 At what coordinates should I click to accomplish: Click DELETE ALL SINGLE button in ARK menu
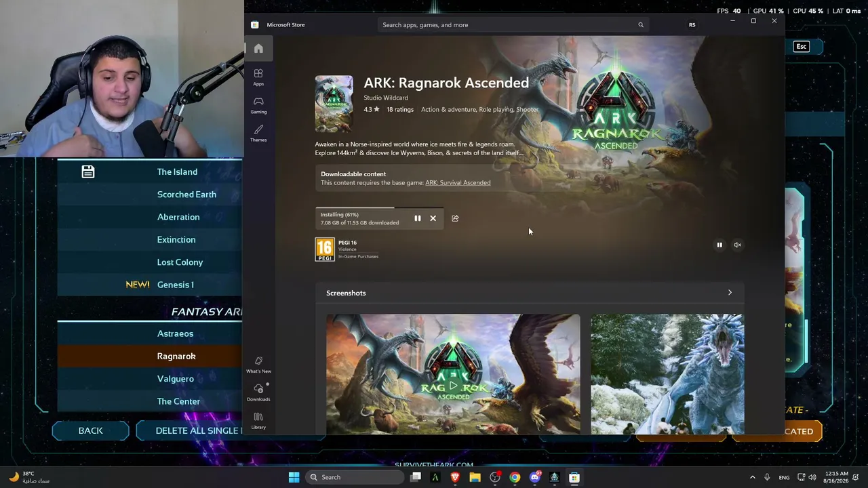(x=190, y=431)
